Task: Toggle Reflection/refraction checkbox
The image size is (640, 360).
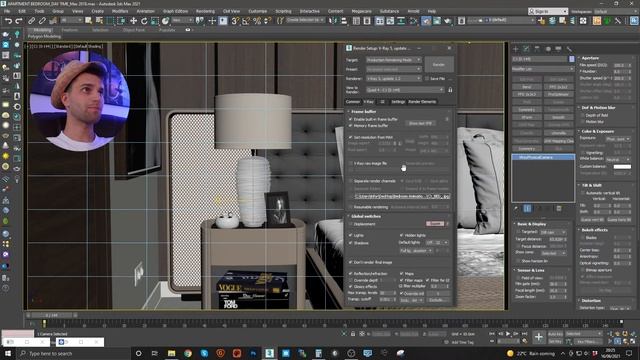Action: point(351,273)
